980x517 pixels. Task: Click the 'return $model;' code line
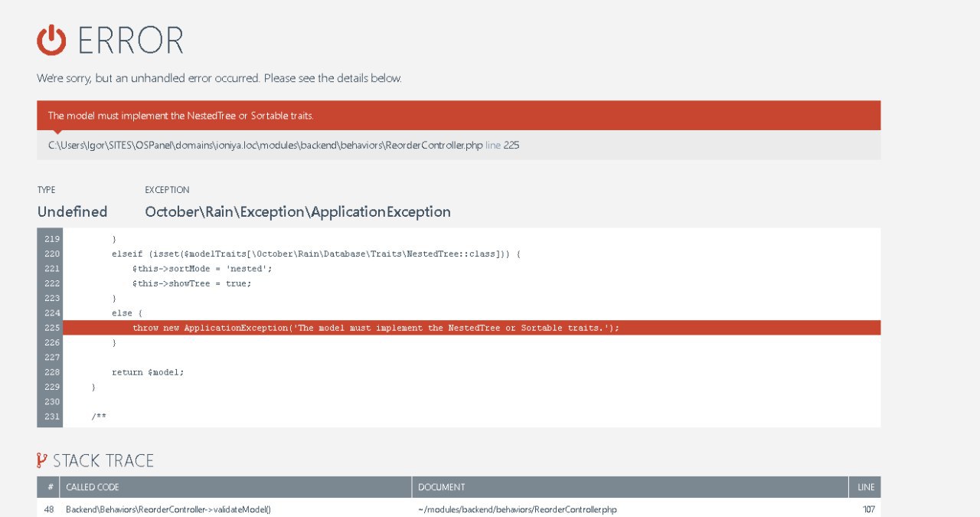pyautogui.click(x=148, y=372)
